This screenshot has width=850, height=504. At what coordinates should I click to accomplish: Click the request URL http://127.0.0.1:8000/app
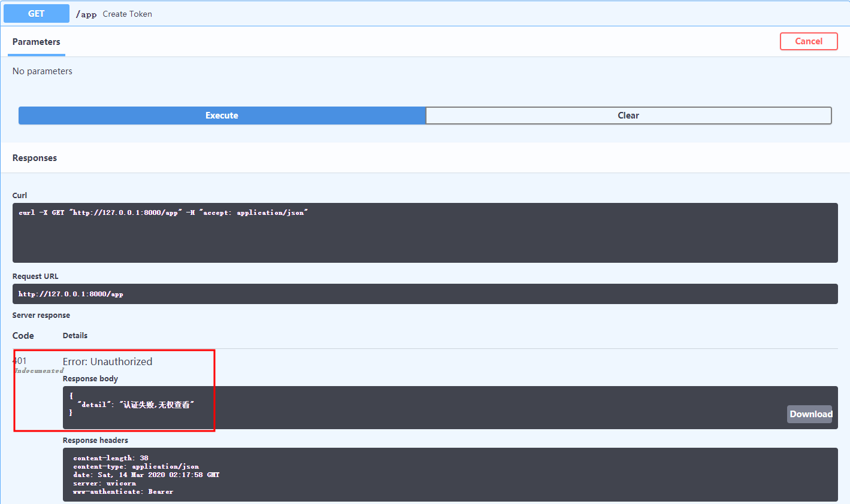point(71,294)
